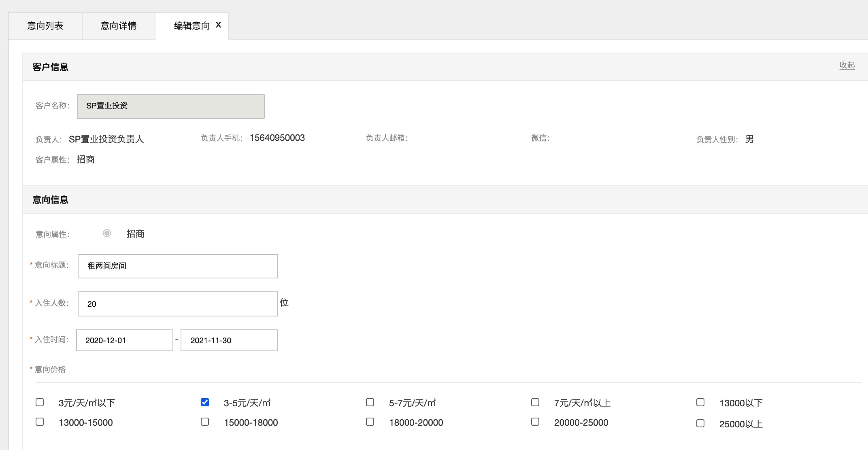Select the 13000以下 checkbox
The height and width of the screenshot is (450, 868).
point(700,402)
